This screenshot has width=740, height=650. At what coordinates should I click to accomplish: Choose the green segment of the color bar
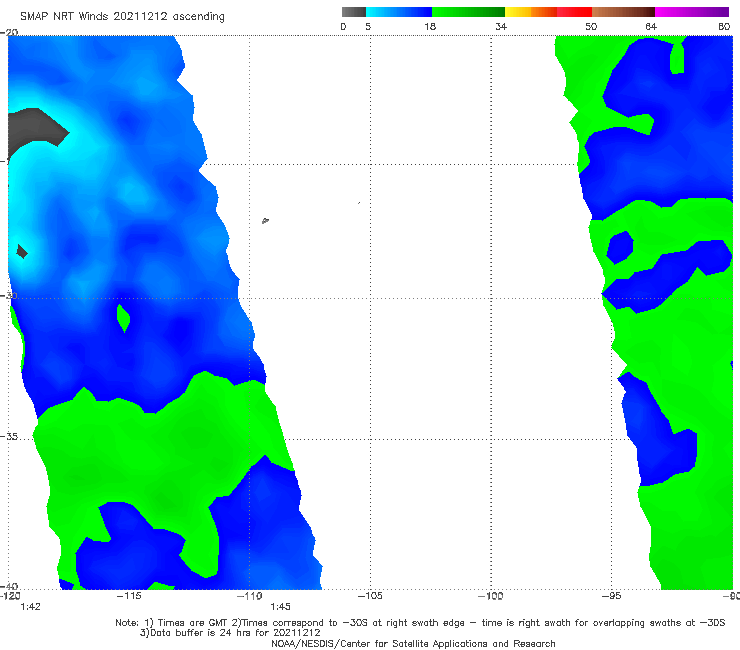(x=468, y=12)
